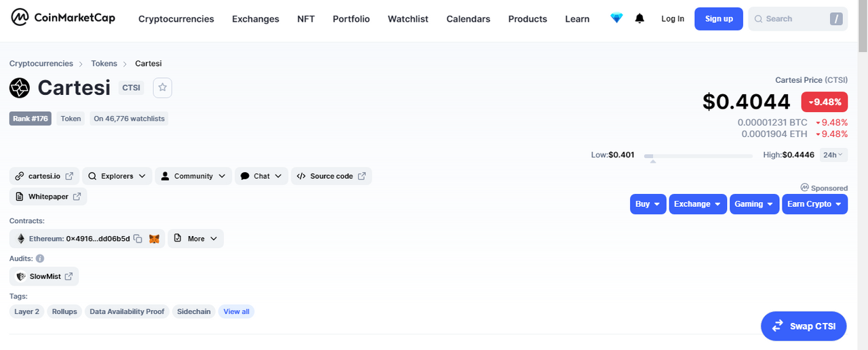Select the Layer 2 tag
The image size is (868, 350).
click(27, 312)
